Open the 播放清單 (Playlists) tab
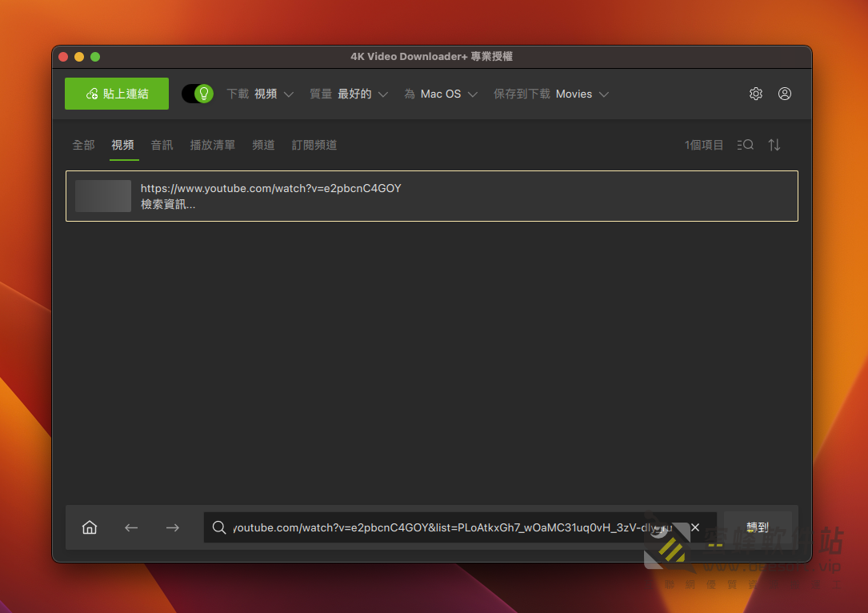This screenshot has width=868, height=613. click(213, 145)
